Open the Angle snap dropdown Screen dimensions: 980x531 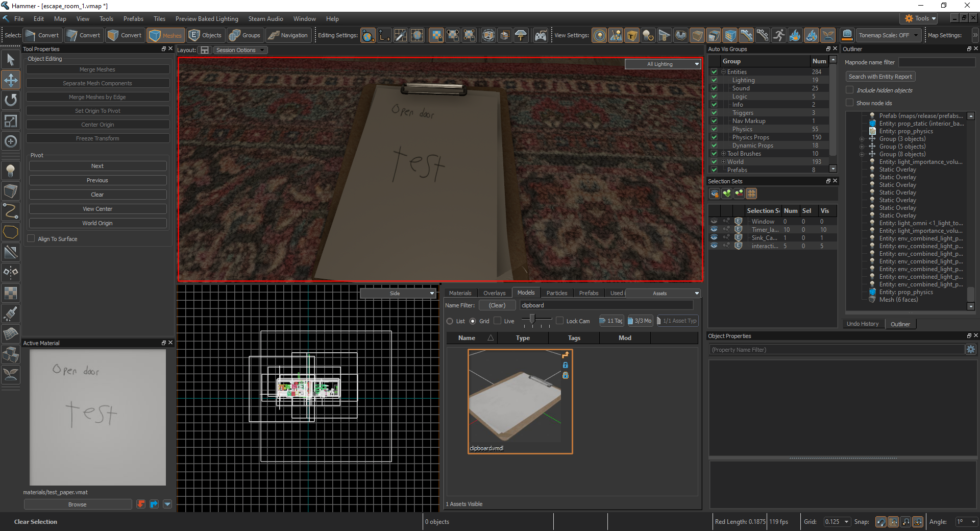pos(966,521)
